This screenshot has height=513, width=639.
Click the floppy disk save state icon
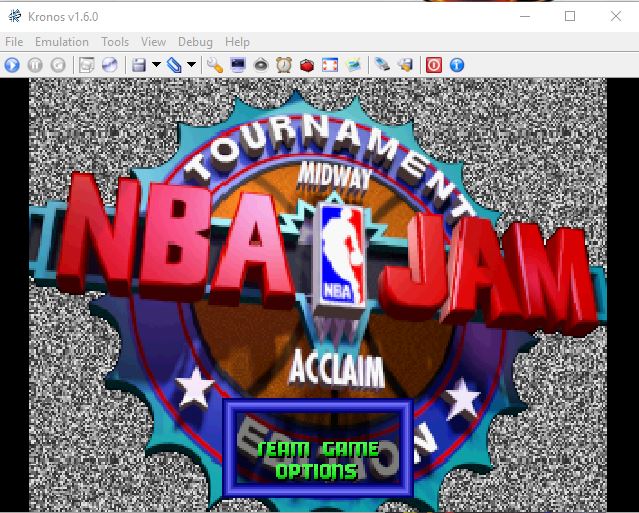pyautogui.click(x=139, y=65)
